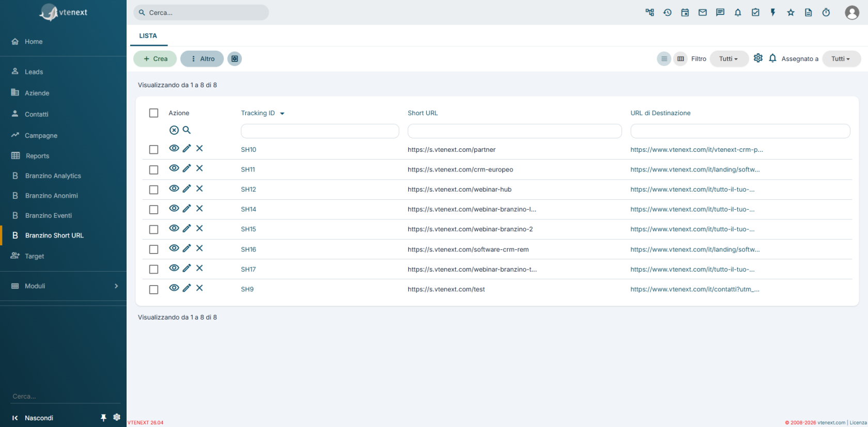Open the favorites star icon
The width and height of the screenshot is (868, 427).
click(x=791, y=12)
